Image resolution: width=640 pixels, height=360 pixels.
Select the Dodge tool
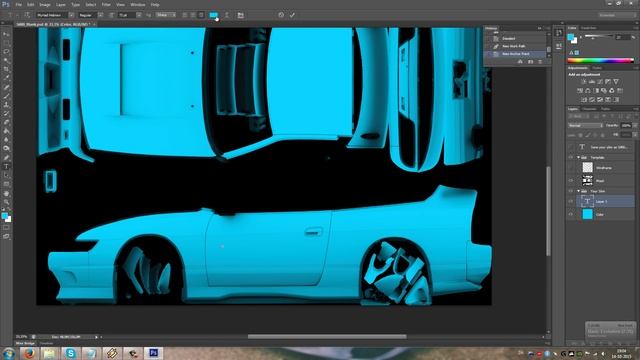point(6,149)
